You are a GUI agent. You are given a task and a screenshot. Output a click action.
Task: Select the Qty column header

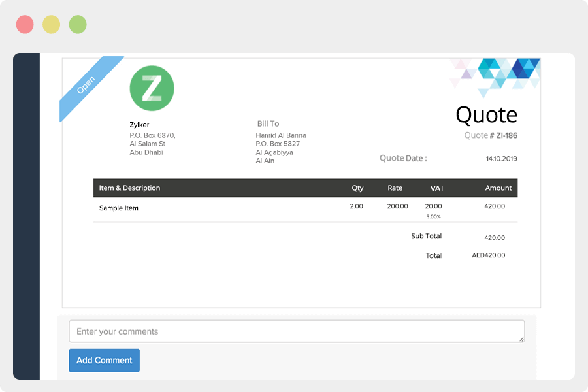357,188
